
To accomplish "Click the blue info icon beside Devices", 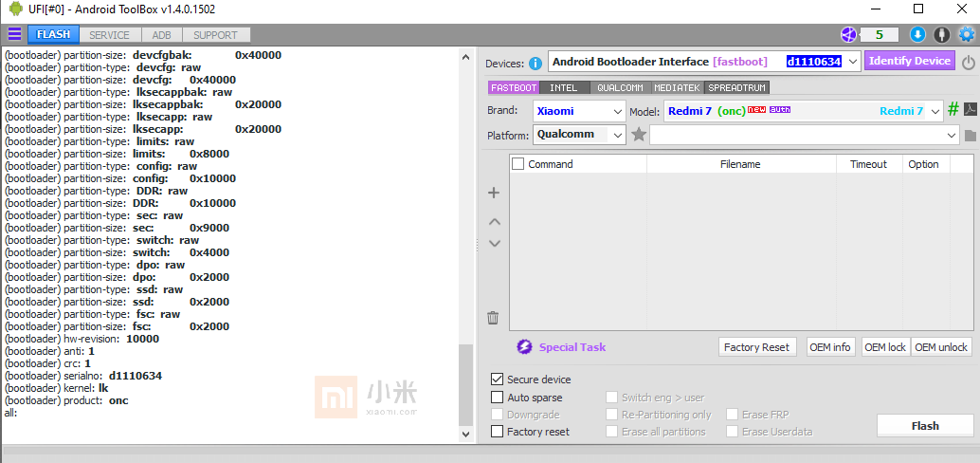I will coord(535,64).
